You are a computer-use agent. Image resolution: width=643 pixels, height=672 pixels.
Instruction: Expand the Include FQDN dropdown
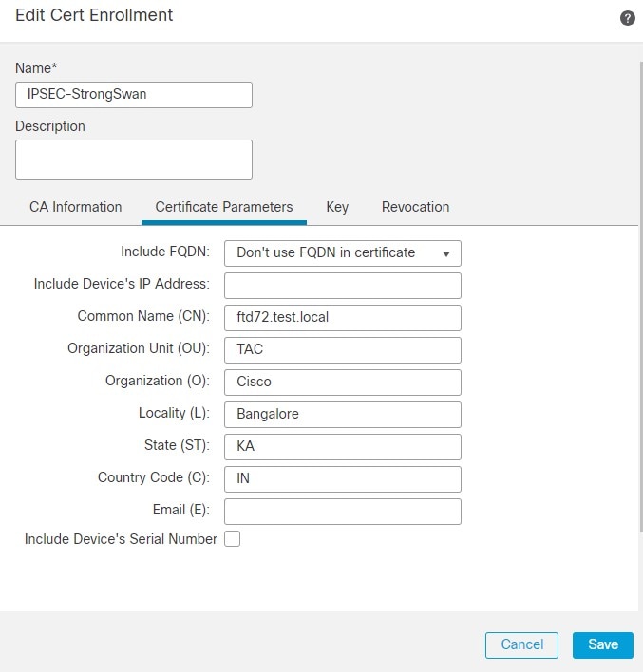pyautogui.click(x=342, y=253)
